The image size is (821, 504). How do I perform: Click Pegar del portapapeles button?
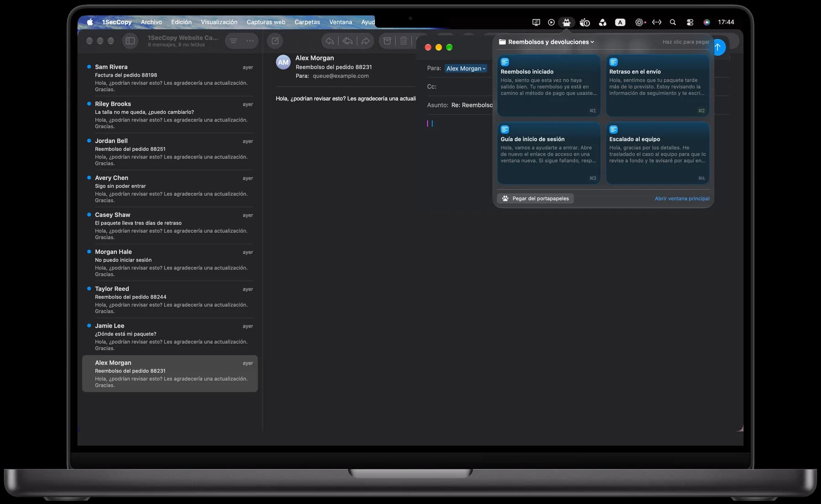point(535,198)
